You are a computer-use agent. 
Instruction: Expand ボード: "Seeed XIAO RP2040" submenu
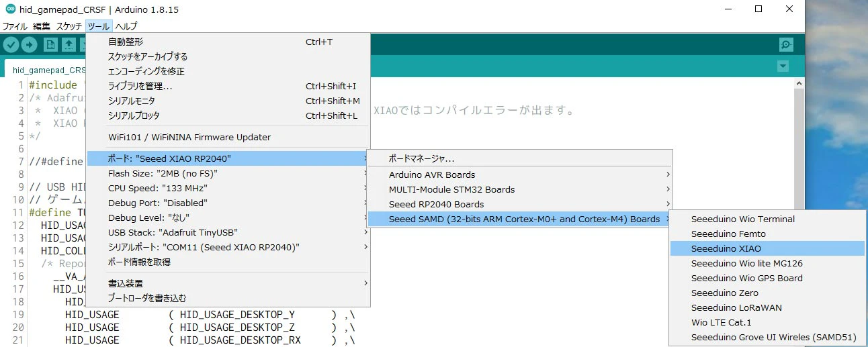click(228, 158)
